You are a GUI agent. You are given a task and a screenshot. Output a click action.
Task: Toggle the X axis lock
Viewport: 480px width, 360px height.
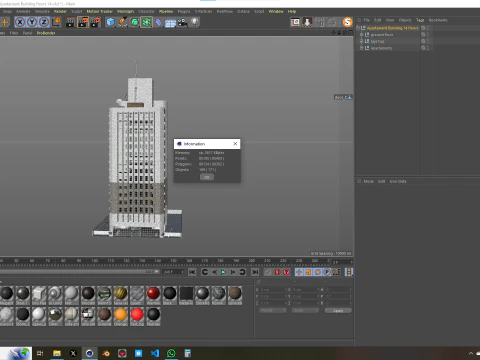coord(20,22)
